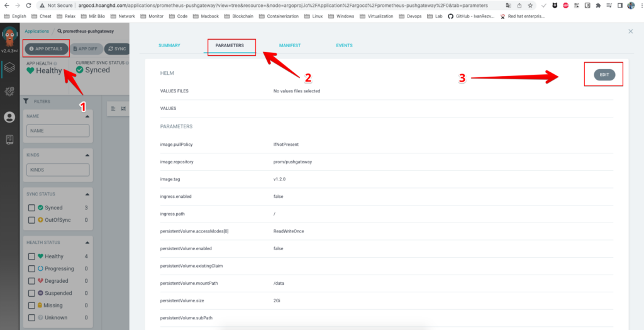Viewport: 644px width, 330px height.
Task: Open the Applications breadcrumb link
Action: tap(36, 31)
